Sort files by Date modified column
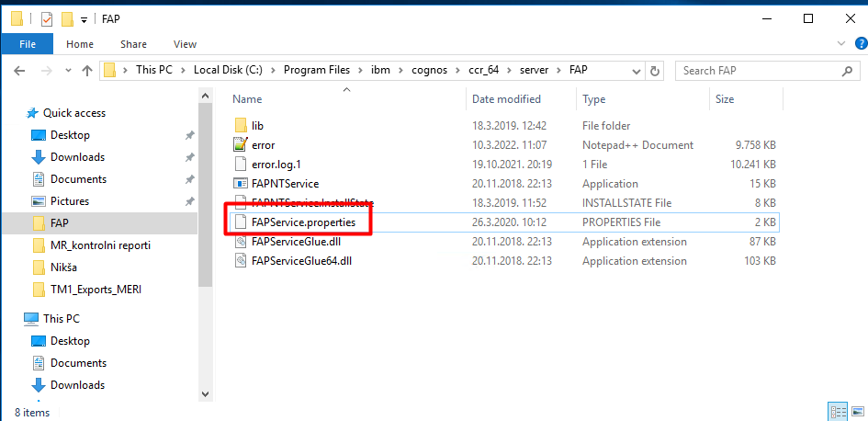 coord(506,99)
